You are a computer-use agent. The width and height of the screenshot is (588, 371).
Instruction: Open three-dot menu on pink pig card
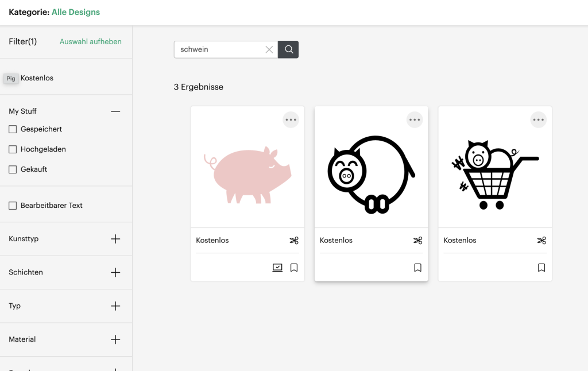[x=291, y=119]
